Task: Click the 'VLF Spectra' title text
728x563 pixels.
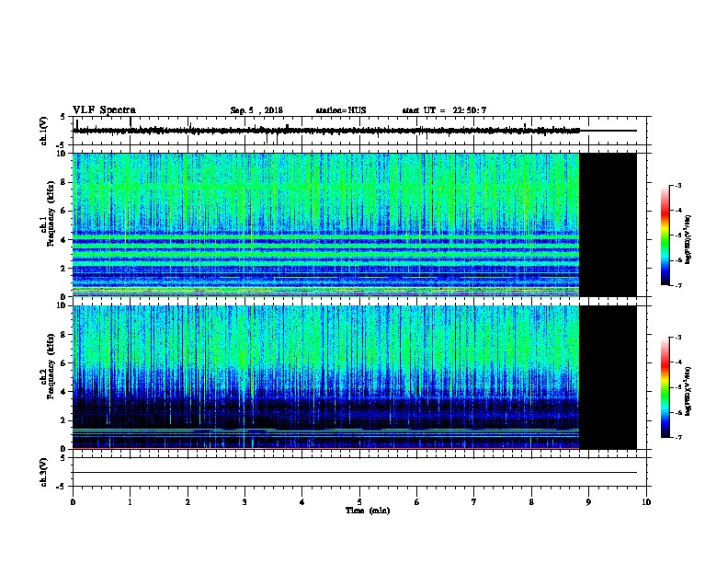Action: pyautogui.click(x=104, y=110)
